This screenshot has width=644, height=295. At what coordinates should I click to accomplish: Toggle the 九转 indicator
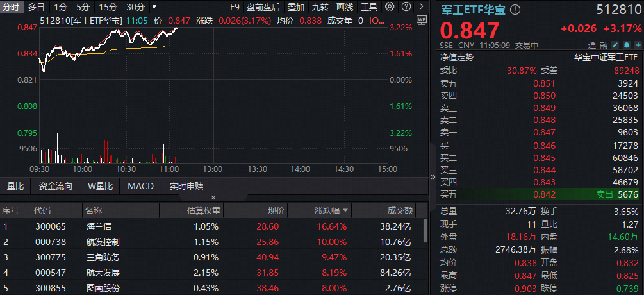[320, 8]
